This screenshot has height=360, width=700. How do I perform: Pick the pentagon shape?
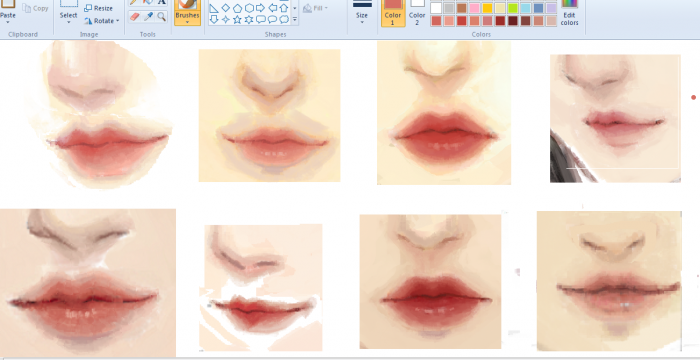tap(238, 8)
